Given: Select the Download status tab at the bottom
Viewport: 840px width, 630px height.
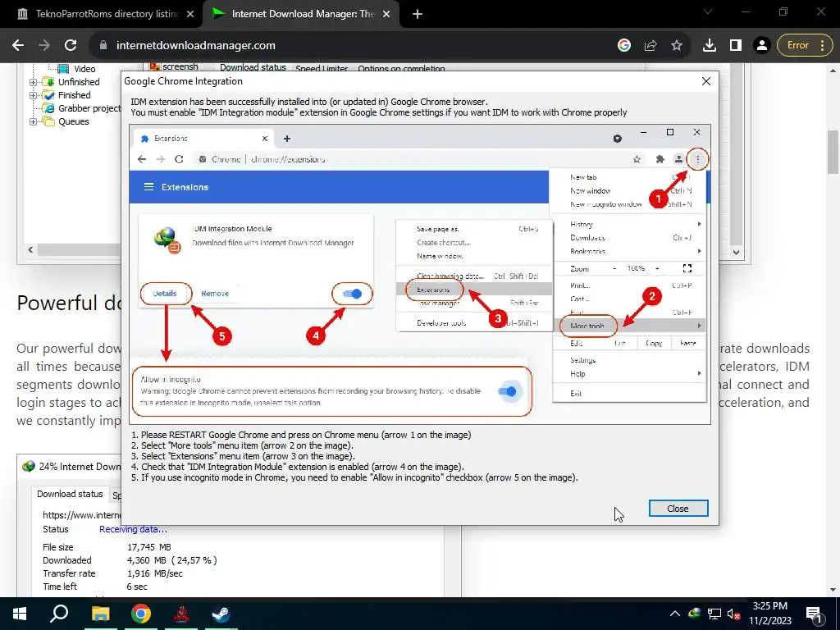Looking at the screenshot, I should pos(70,494).
